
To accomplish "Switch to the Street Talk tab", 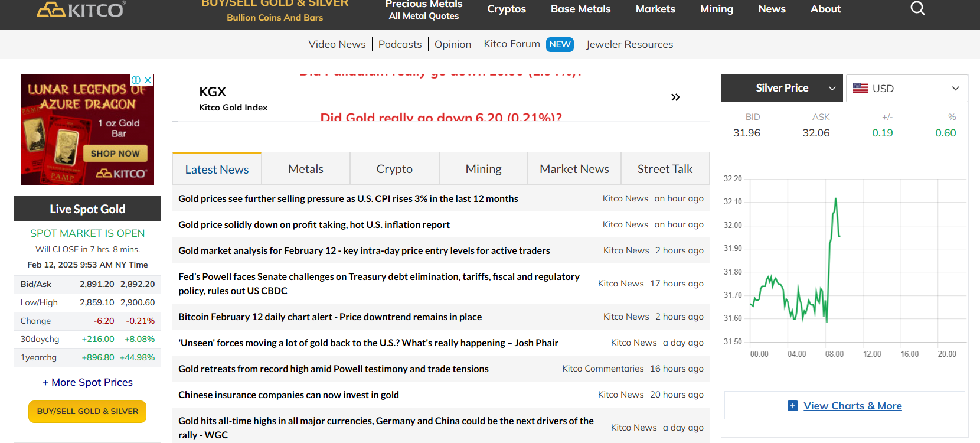I will point(665,169).
